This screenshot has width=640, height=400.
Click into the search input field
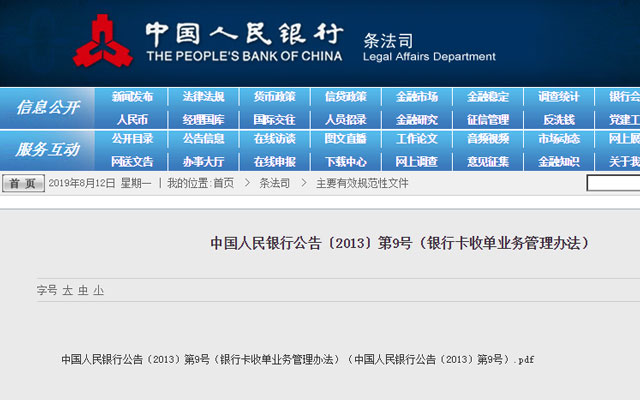pos(613,183)
